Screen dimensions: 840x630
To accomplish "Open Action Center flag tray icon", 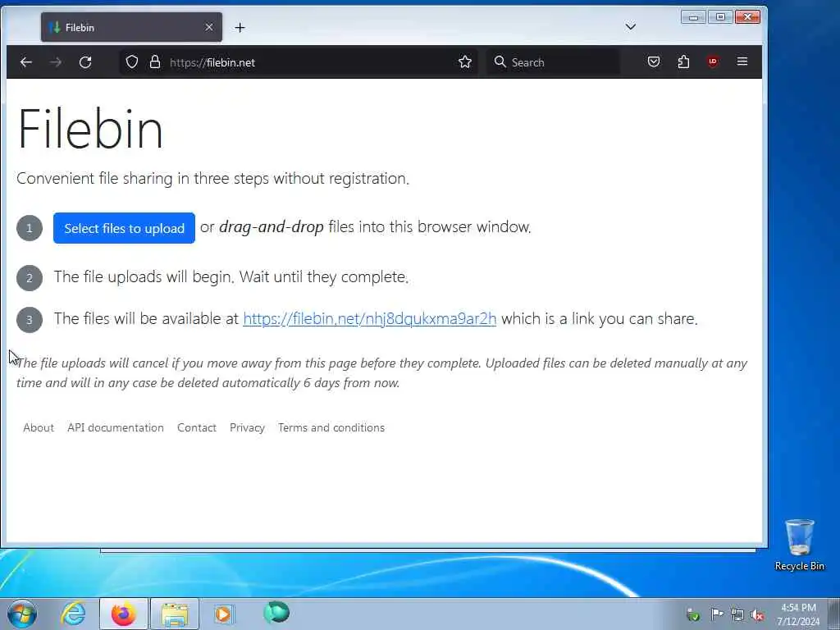I will (716, 614).
